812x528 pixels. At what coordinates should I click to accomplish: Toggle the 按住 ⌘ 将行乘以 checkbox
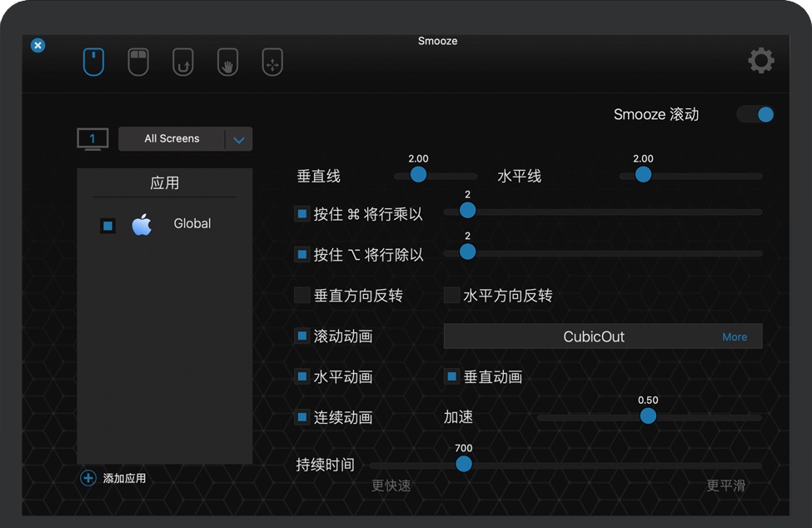tap(302, 213)
